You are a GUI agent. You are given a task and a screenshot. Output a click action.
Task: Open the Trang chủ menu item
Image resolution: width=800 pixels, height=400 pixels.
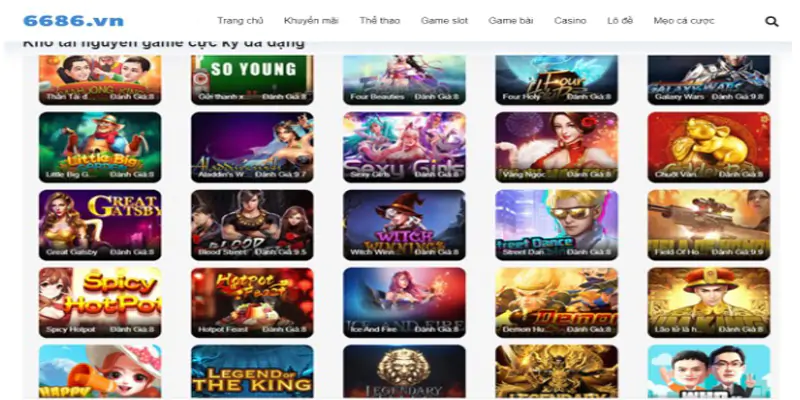pyautogui.click(x=240, y=21)
